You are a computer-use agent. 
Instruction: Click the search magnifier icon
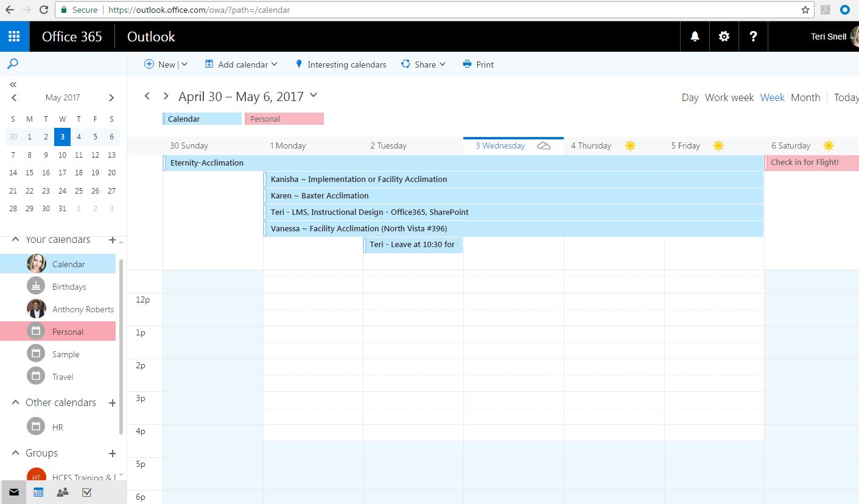(13, 64)
